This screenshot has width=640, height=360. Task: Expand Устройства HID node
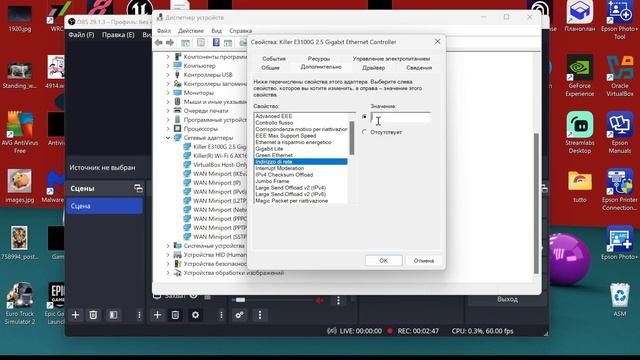click(x=168, y=255)
